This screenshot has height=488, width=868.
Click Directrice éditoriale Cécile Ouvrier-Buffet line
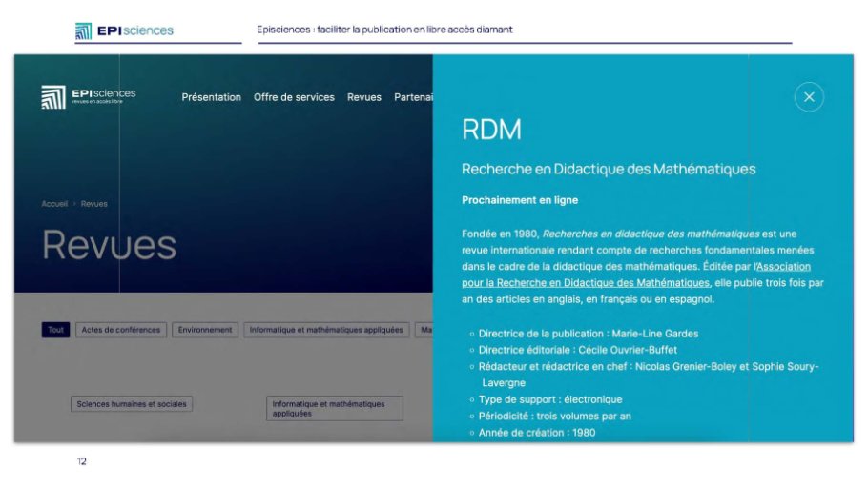(577, 350)
